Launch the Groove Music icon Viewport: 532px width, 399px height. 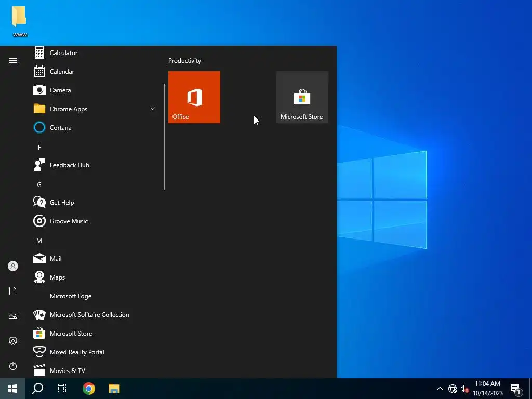pyautogui.click(x=39, y=221)
